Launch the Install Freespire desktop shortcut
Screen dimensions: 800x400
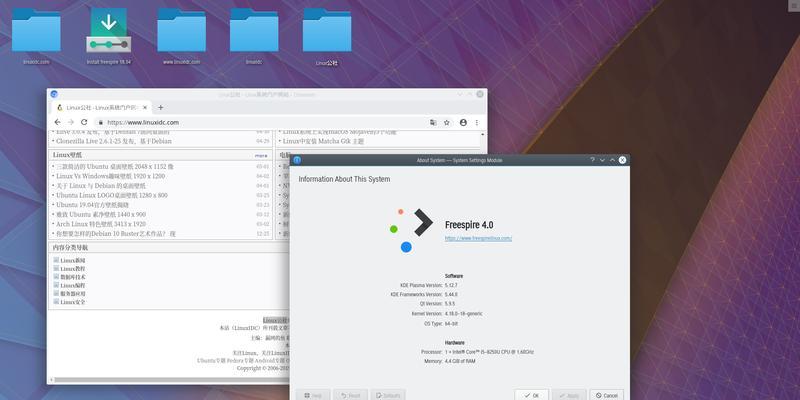(x=109, y=36)
